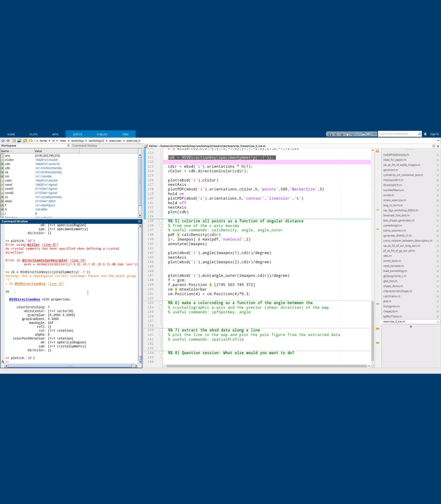
Task: Open Workspace panel actions menu icon
Action: point(68,145)
